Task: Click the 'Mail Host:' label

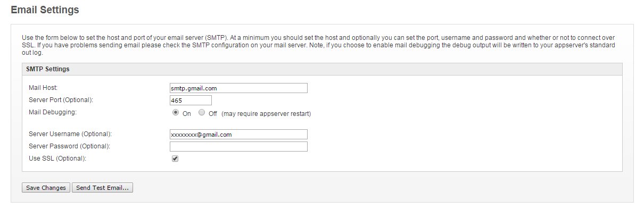Action: [x=43, y=87]
